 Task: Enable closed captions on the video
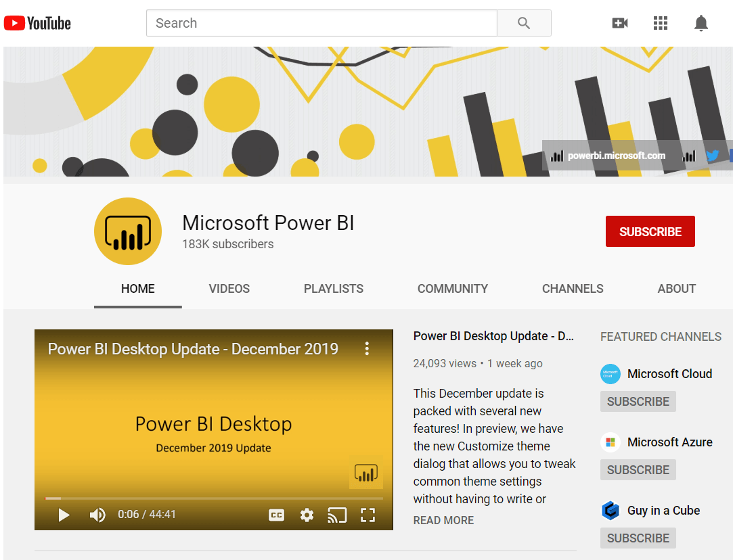coord(276,515)
